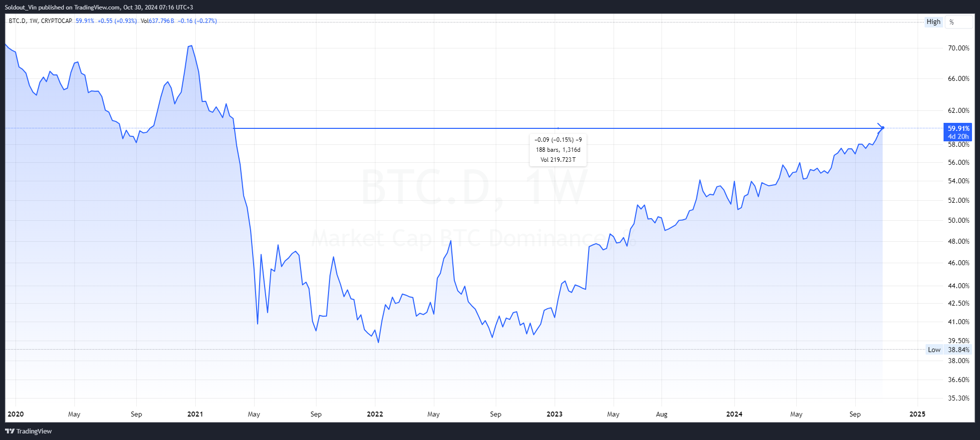Viewport: 980px width, 440px height.
Task: Click the 2023 label on the time axis
Action: click(x=555, y=414)
